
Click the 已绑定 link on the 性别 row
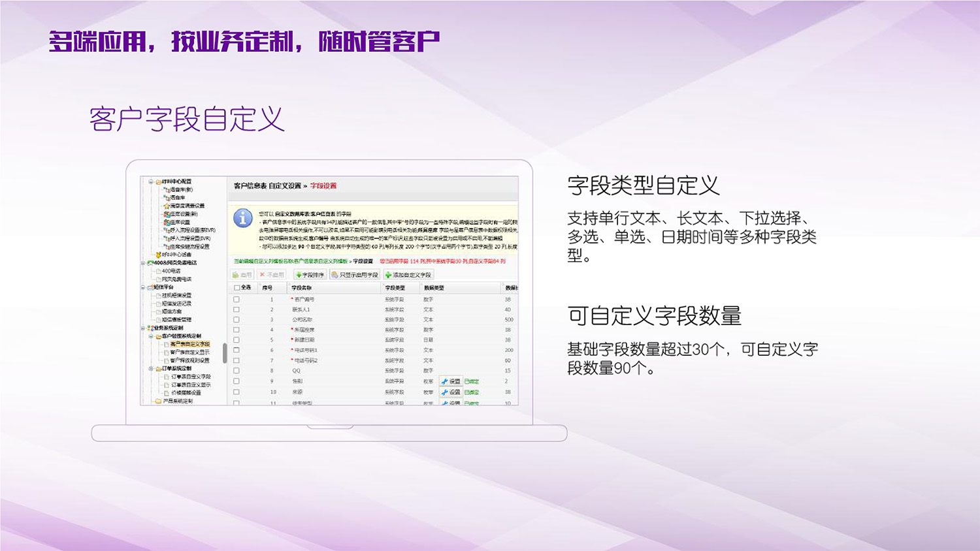tap(471, 381)
